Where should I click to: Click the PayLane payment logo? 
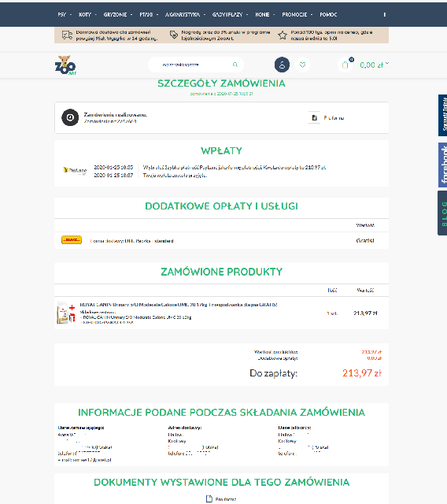point(75,171)
